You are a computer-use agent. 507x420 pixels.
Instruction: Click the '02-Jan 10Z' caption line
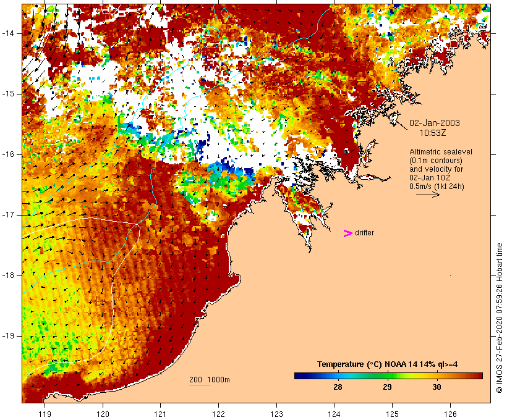(430, 178)
